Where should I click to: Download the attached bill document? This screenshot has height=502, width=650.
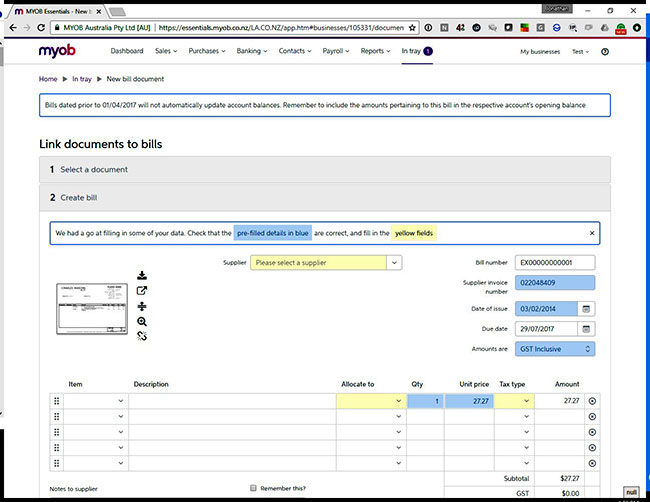coord(142,275)
